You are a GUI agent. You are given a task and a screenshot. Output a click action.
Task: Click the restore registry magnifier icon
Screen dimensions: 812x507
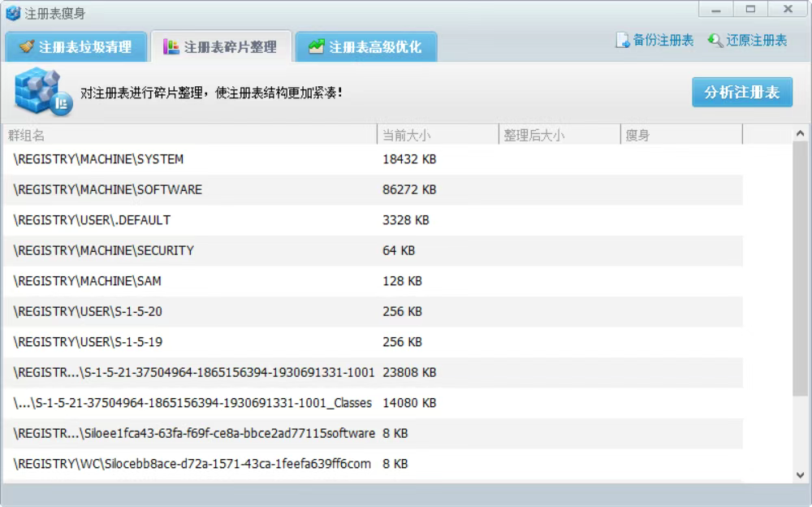click(715, 41)
